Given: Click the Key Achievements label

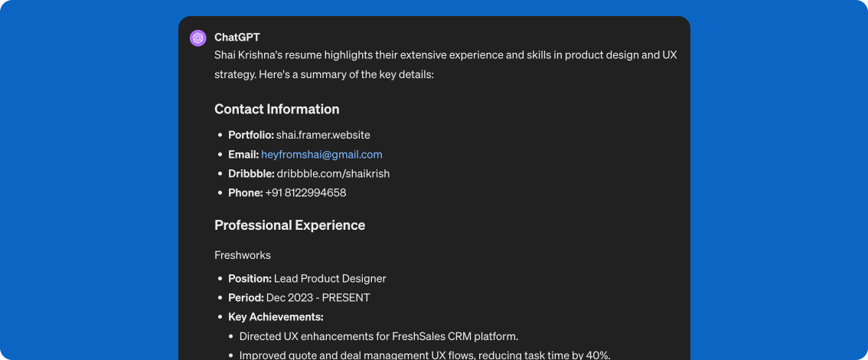Looking at the screenshot, I should (276, 317).
